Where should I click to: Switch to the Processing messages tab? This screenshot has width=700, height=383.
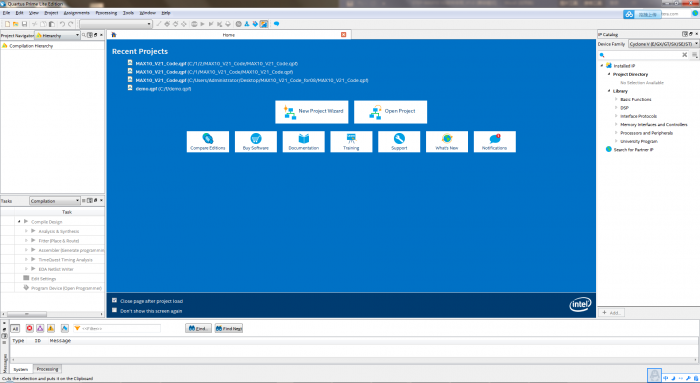pos(47,369)
